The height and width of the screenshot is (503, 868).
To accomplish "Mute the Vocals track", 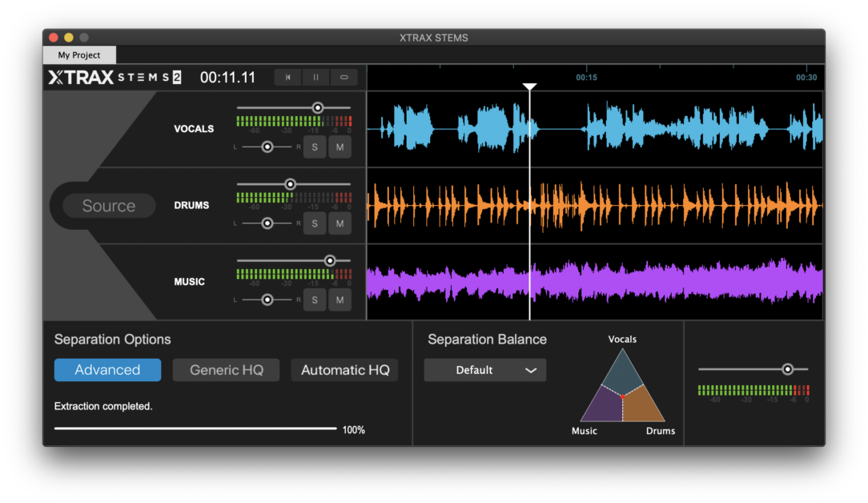I will [340, 147].
